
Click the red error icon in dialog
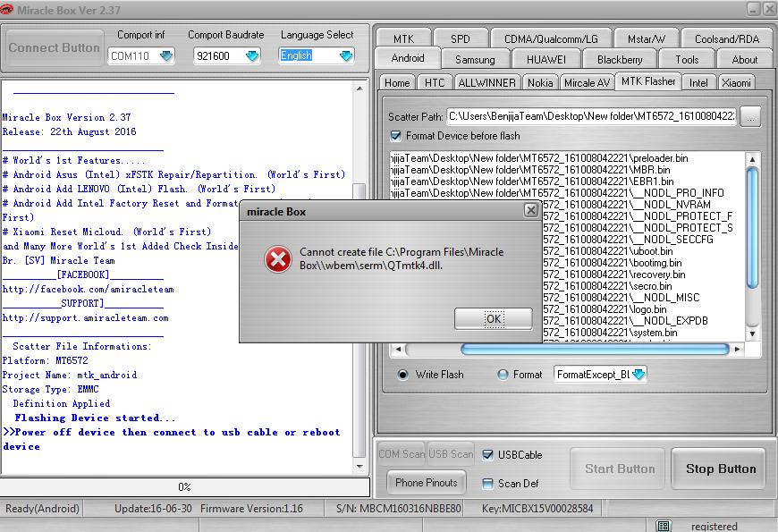(x=278, y=259)
